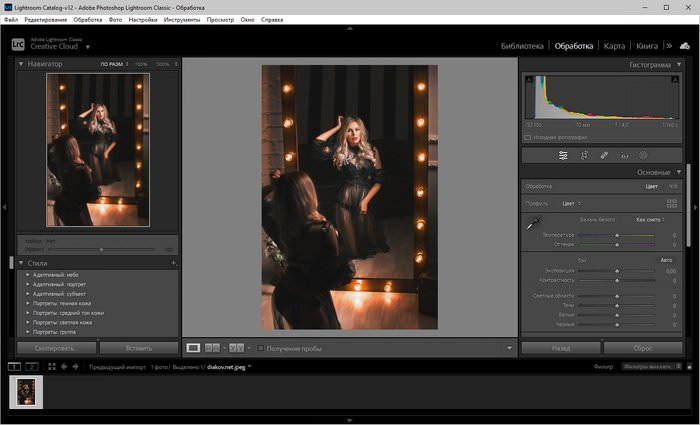The width and height of the screenshot is (700, 425).
Task: Open the Файл menu
Action: point(11,20)
